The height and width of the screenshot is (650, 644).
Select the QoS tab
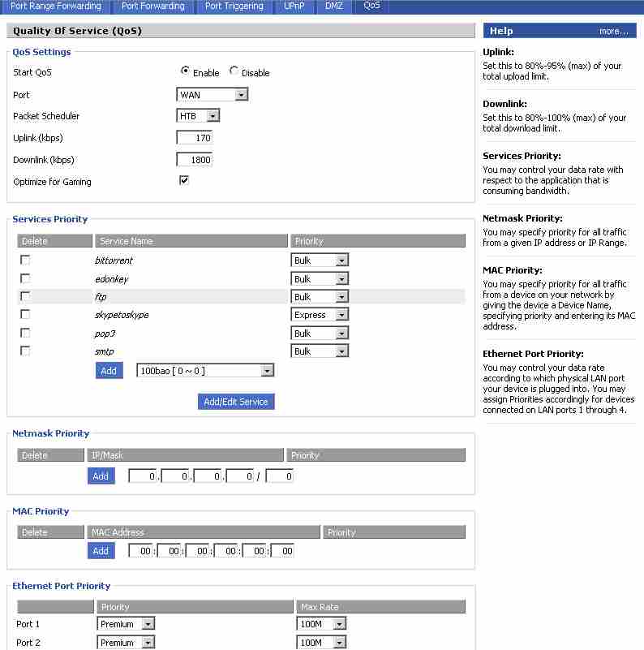[371, 6]
